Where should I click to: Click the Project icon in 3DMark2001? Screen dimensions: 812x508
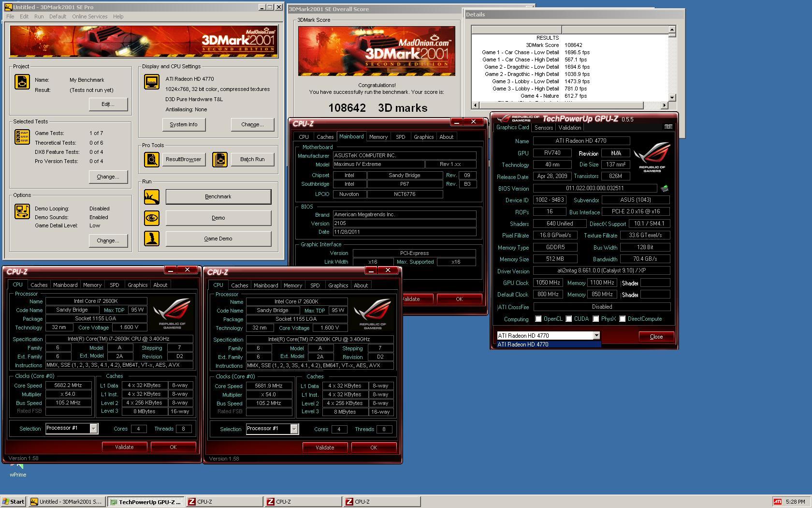22,82
